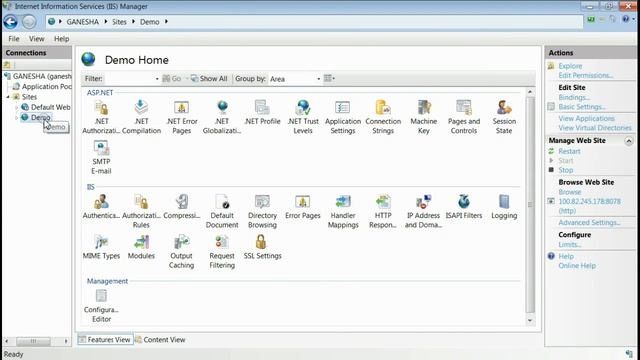Open .NET Authorization Rules feature
This screenshot has height=360, width=640.
click(101, 117)
